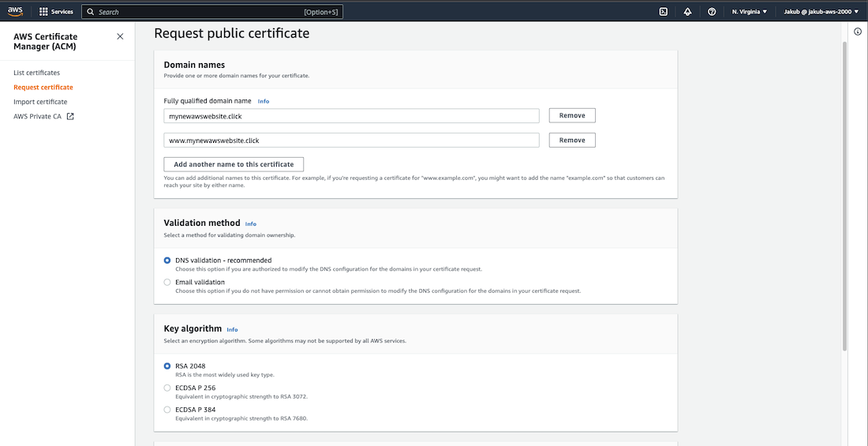The image size is (868, 446).
Task: Select ECDSA P 384 key algorithm
Action: click(x=167, y=410)
